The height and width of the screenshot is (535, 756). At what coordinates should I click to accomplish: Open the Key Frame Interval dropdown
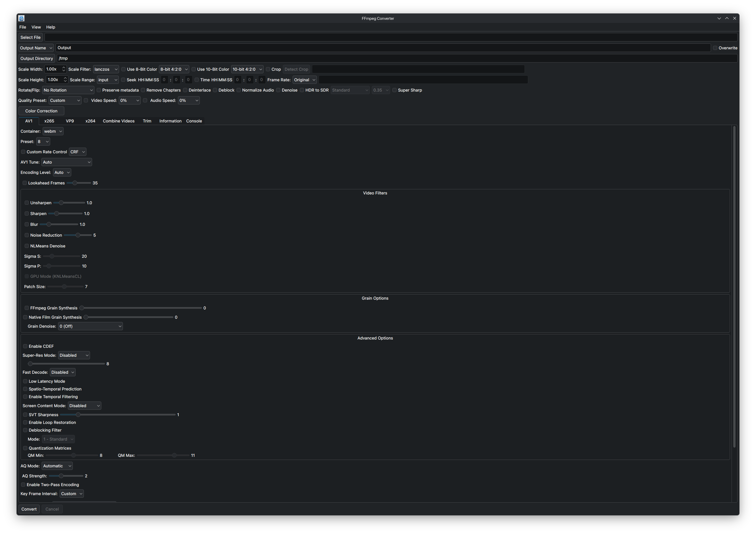click(x=72, y=494)
